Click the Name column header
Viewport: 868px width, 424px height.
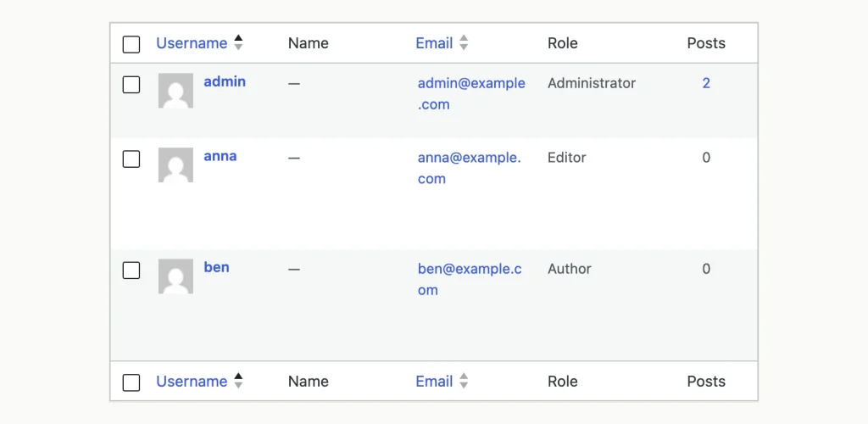[x=309, y=43]
